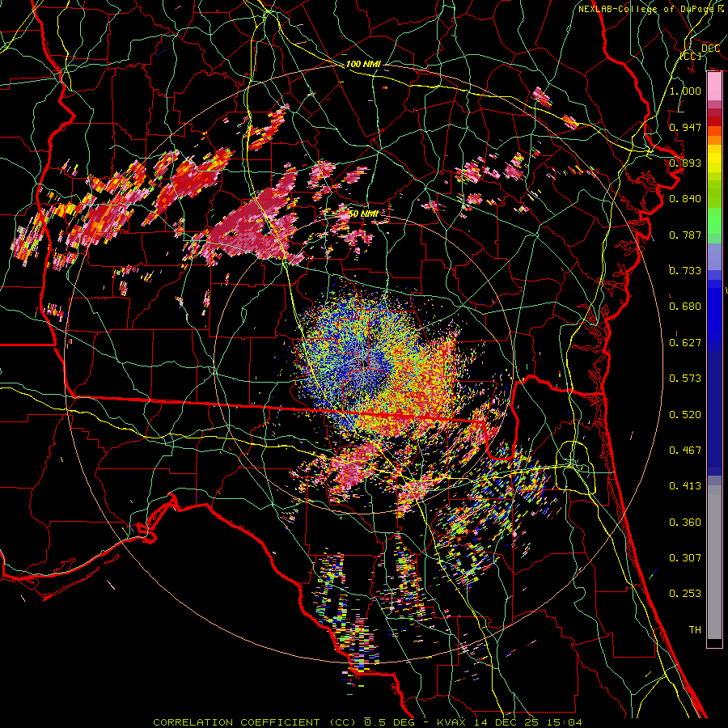Click the yellow swatch in the color bar
The image size is (728, 728).
(714, 159)
